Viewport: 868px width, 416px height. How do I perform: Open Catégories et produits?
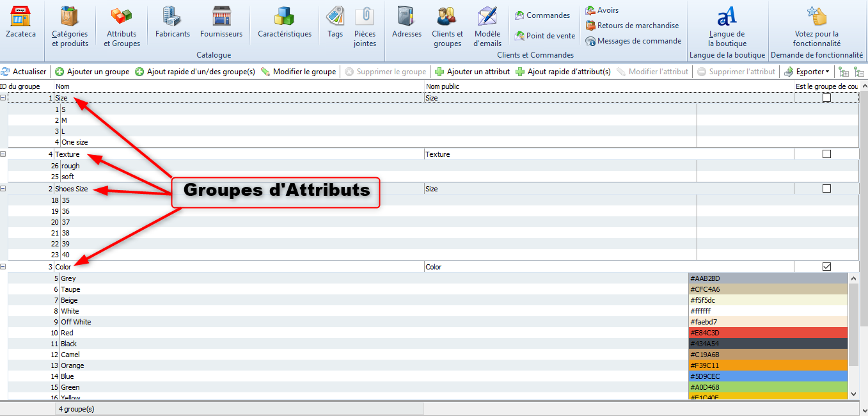(70, 17)
